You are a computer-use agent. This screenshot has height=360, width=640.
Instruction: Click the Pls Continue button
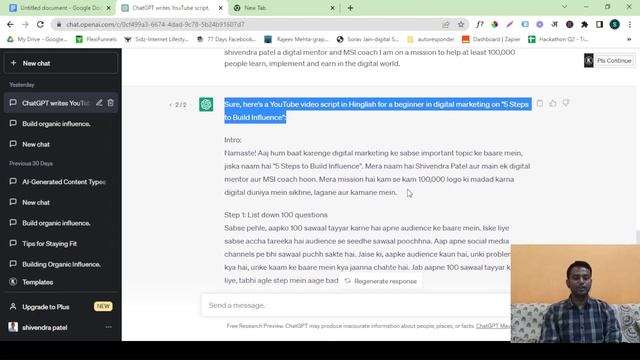point(614,60)
